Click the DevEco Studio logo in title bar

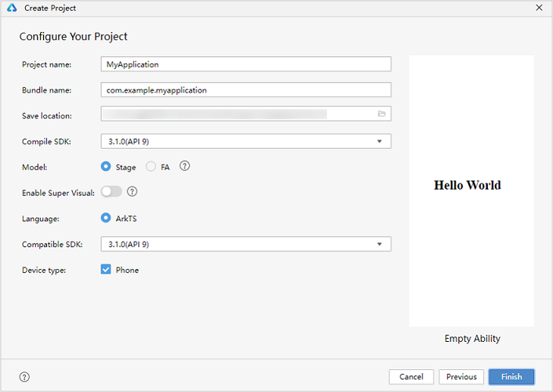click(12, 8)
